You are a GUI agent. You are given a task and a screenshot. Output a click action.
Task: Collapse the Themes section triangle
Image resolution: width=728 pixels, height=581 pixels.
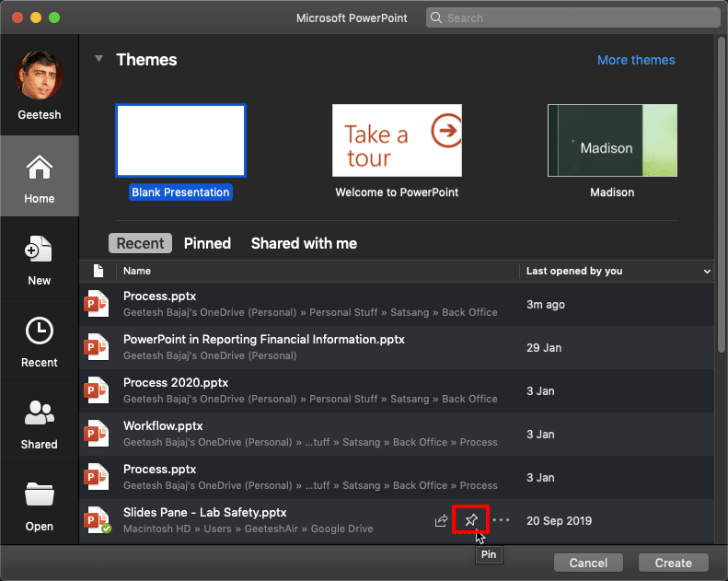[x=98, y=59]
